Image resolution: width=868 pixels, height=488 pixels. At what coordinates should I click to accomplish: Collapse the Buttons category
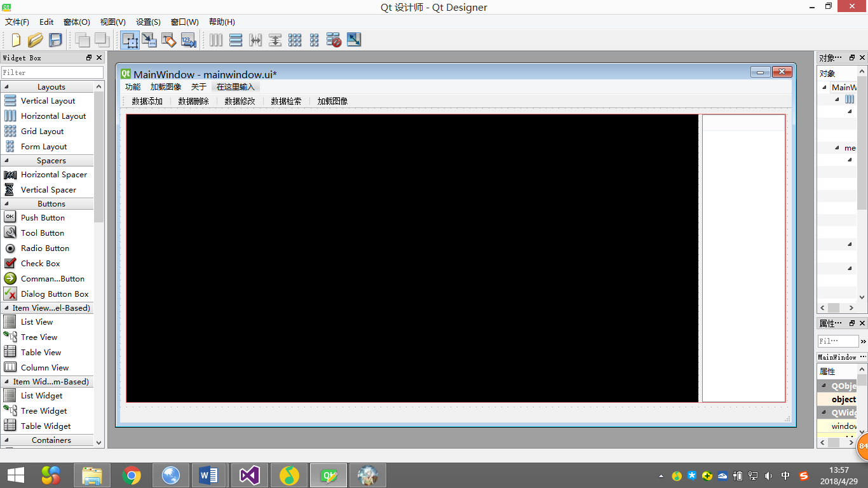[6, 204]
